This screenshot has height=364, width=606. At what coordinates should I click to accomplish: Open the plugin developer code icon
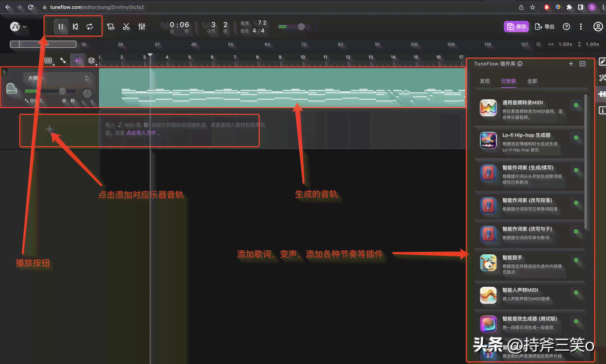click(x=582, y=64)
